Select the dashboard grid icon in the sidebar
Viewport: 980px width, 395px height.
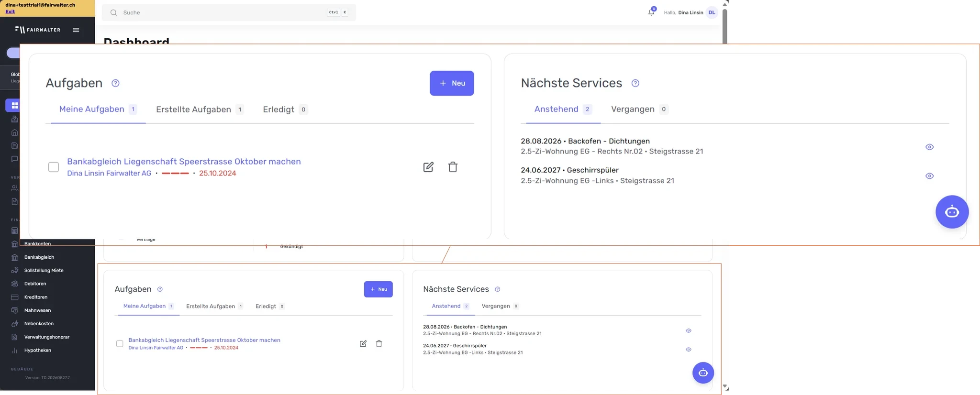coord(15,105)
